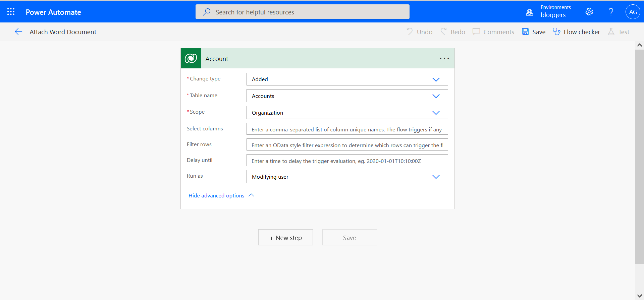644x300 pixels.
Task: Expand the Run as dropdown arrow
Action: pos(436,177)
